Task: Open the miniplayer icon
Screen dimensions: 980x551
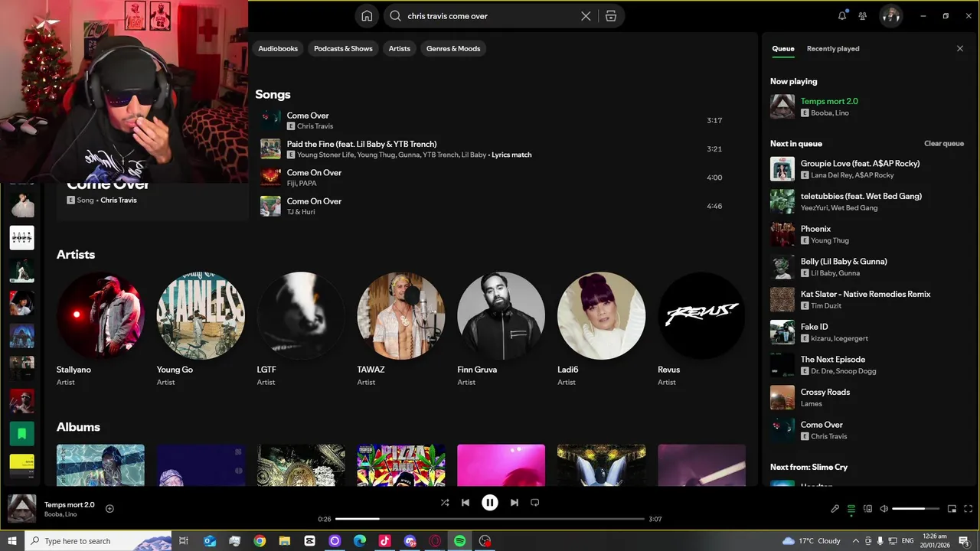Action: point(952,509)
